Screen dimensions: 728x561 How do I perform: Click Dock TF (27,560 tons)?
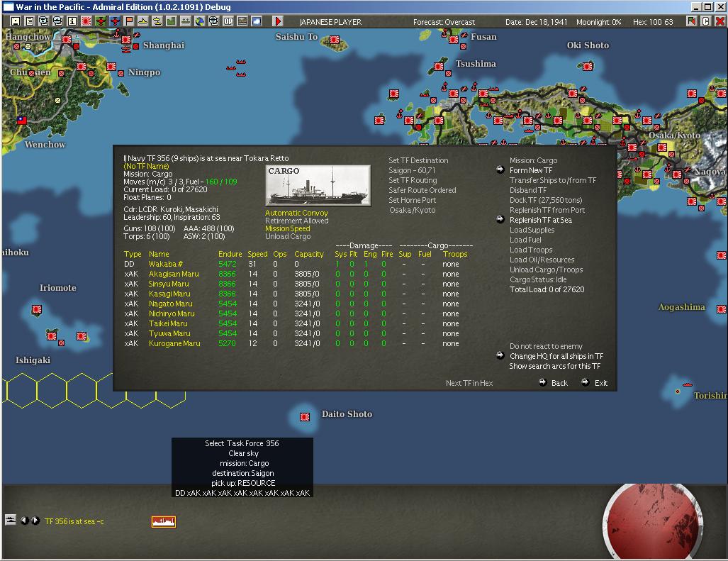tap(546, 200)
